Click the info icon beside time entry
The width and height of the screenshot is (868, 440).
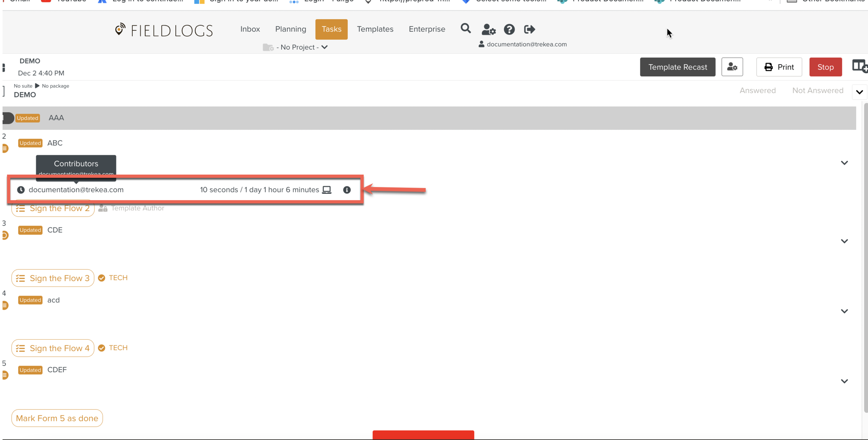point(347,190)
